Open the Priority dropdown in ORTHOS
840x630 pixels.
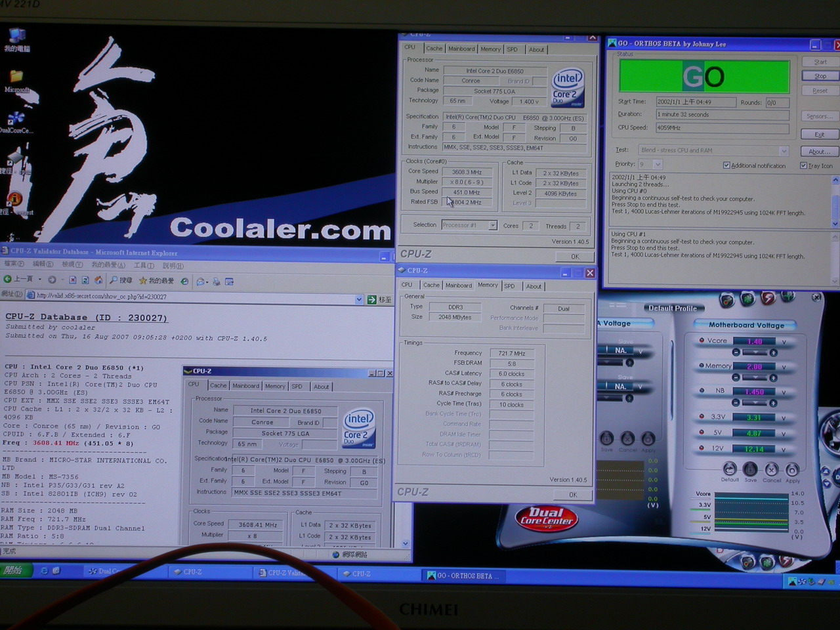click(x=658, y=164)
